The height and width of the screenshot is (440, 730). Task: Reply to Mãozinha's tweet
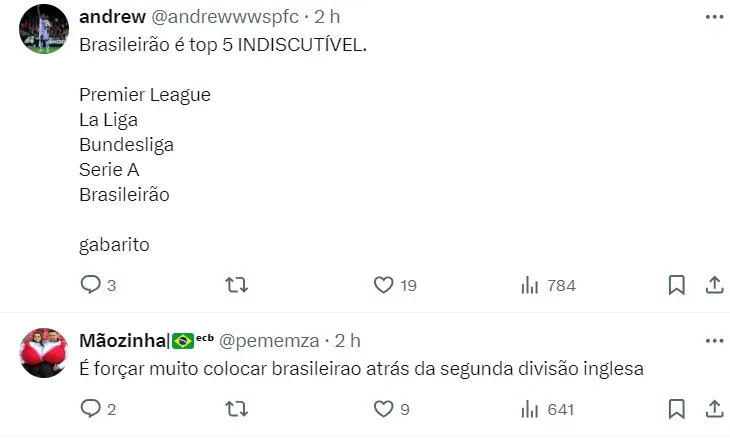90,408
